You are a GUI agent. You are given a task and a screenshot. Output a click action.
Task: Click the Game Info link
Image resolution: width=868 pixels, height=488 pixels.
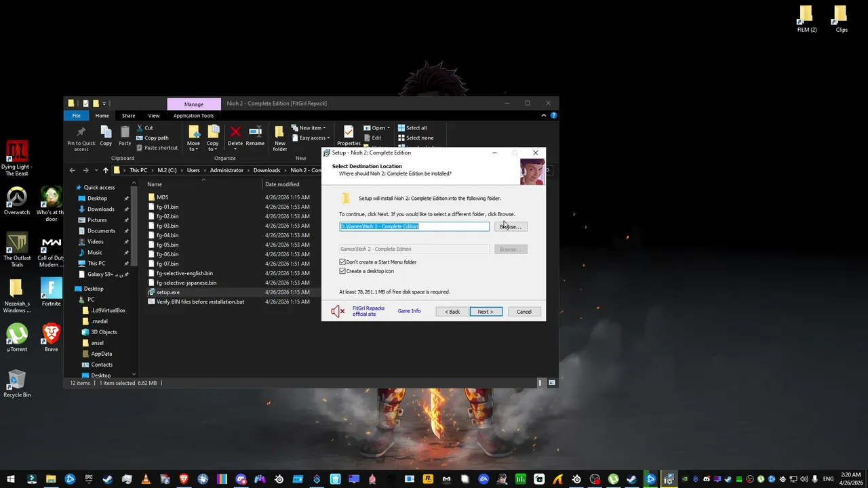tap(409, 311)
